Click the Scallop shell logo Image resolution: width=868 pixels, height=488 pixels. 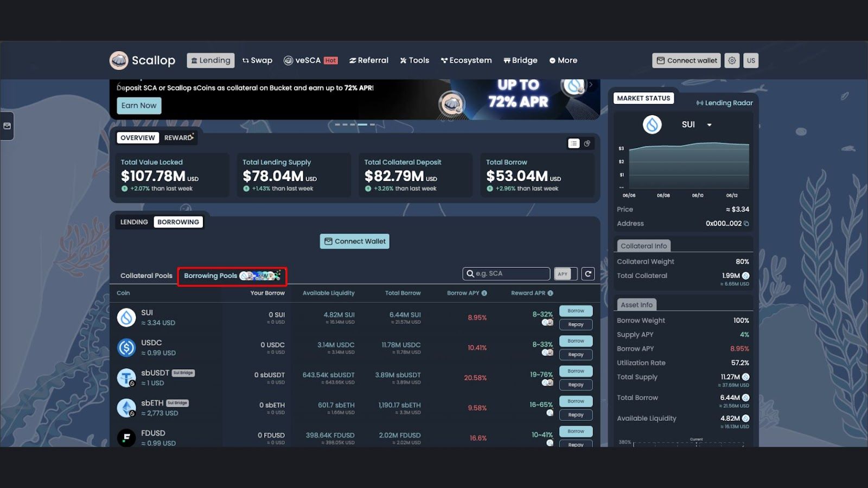118,60
